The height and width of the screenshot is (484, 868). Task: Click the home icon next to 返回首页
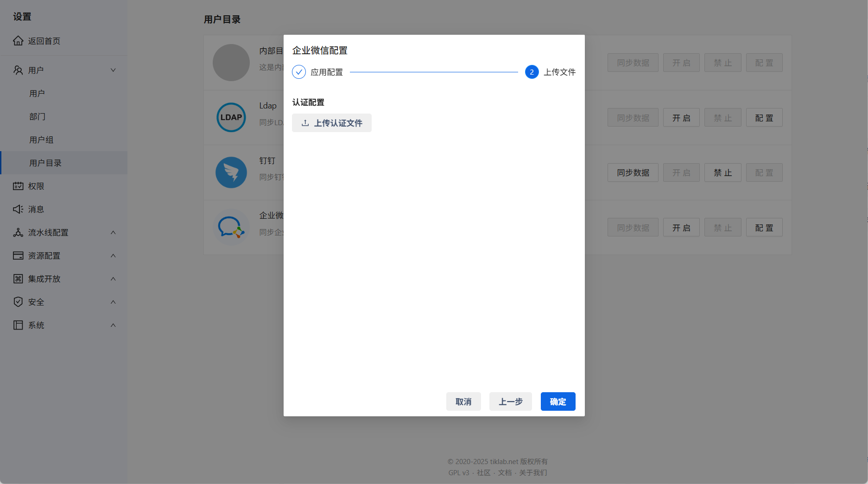[18, 41]
